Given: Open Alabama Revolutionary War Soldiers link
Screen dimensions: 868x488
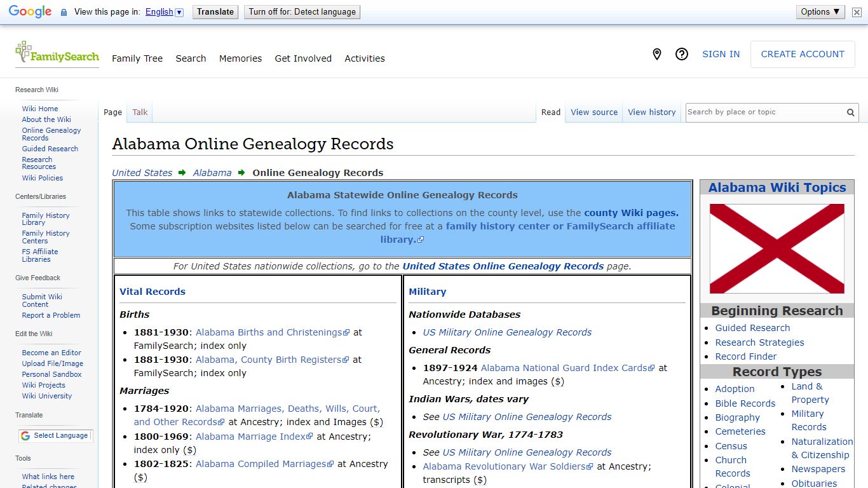Looking at the screenshot, I should point(508,466).
